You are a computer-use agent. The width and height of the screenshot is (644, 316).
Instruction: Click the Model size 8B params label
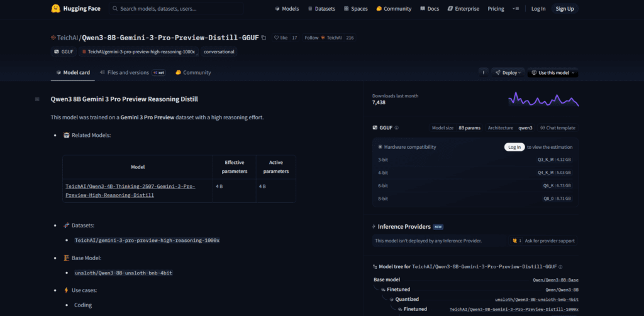coord(456,128)
